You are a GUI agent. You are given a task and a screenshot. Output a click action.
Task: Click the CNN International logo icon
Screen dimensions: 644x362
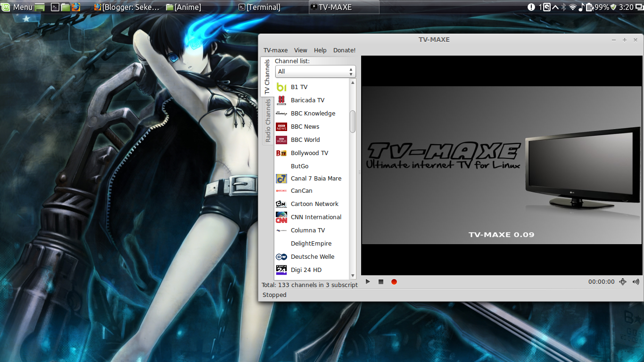(x=281, y=217)
